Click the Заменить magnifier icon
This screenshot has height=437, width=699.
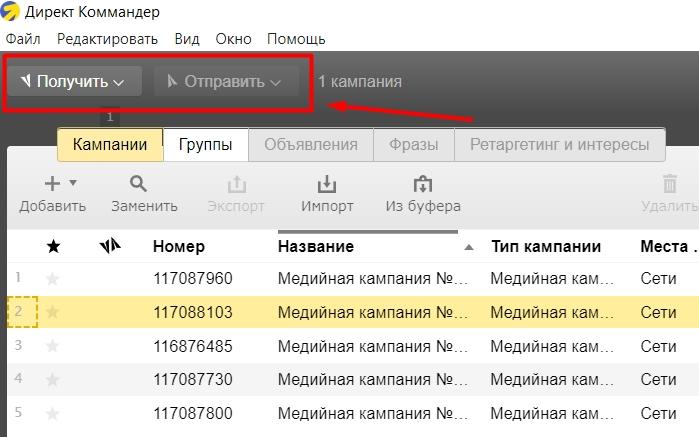click(138, 183)
